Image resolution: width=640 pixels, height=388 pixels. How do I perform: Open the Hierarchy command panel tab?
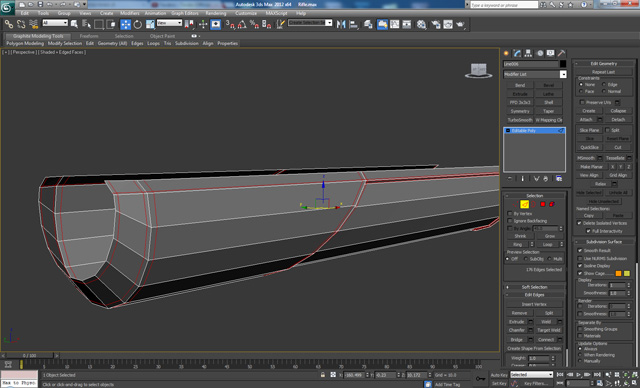pyautogui.click(x=529, y=53)
